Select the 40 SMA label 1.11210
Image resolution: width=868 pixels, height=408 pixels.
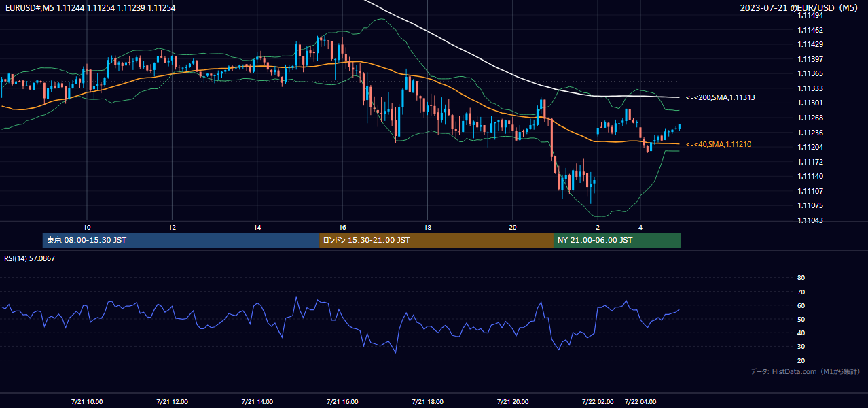[x=718, y=145]
